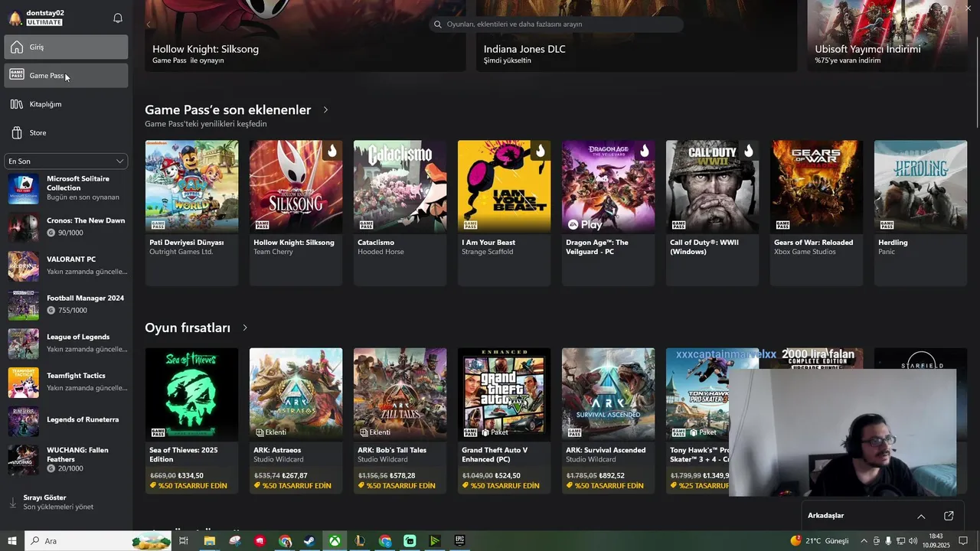
Task: Open the Cataclismo game card
Action: [400, 213]
